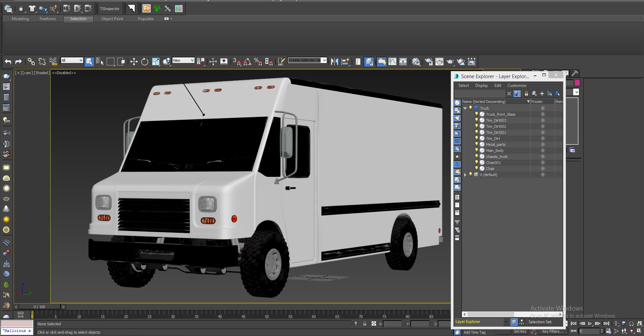The image size is (644, 336).
Task: Open Material Editor icon
Action: (416, 61)
